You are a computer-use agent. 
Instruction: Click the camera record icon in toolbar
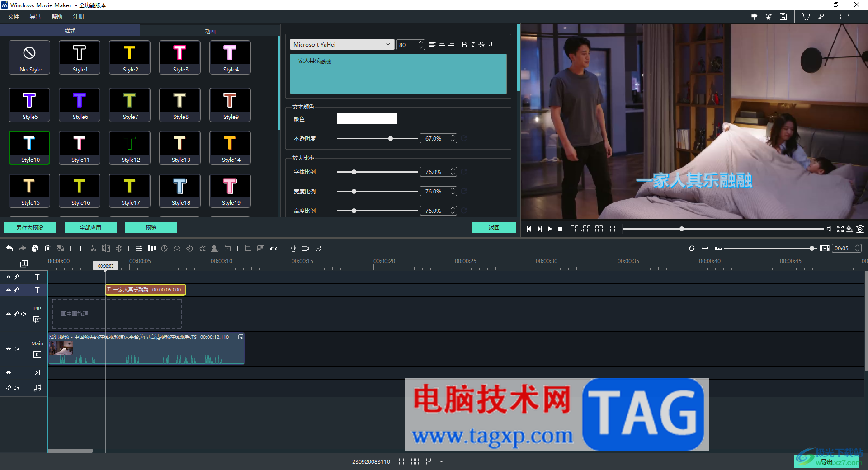click(306, 248)
